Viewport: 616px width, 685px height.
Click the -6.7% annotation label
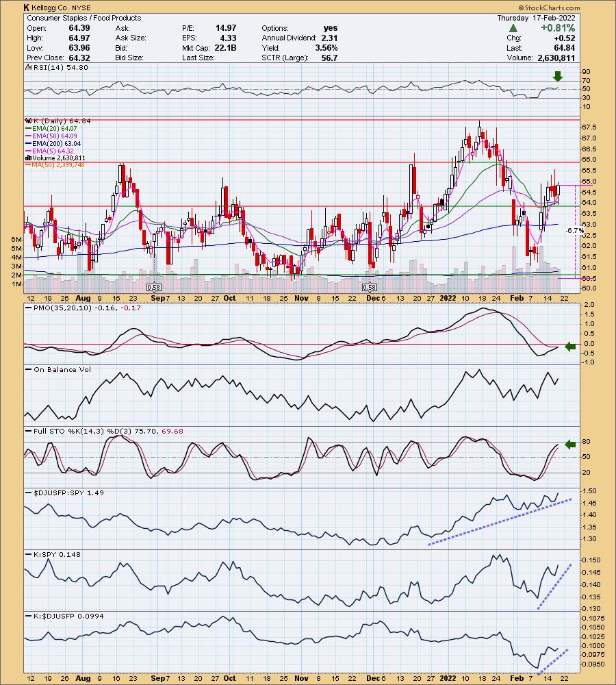point(574,230)
